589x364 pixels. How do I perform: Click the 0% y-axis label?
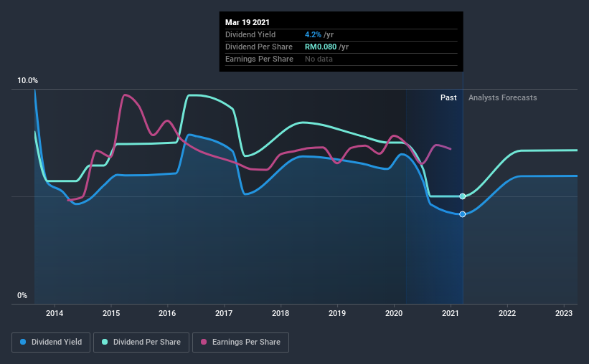tap(22, 296)
